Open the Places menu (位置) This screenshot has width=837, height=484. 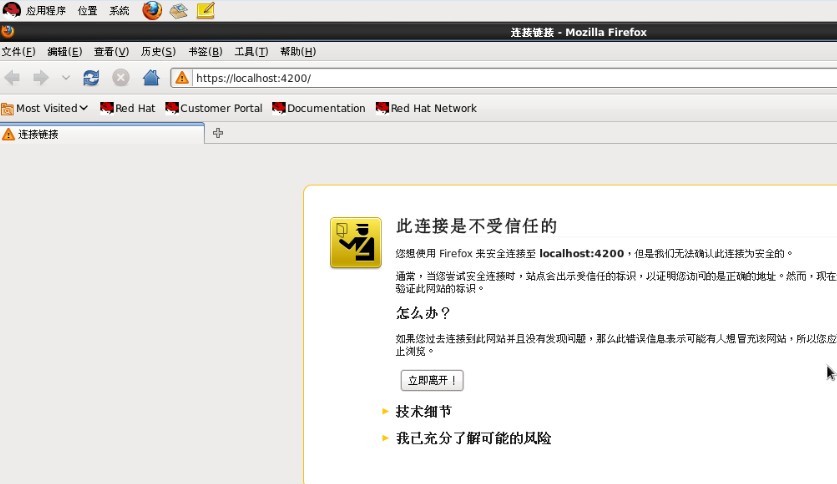click(87, 11)
